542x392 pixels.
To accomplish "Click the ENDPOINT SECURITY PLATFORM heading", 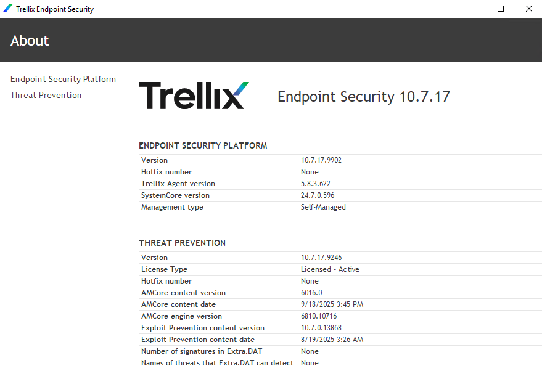I will 203,145.
